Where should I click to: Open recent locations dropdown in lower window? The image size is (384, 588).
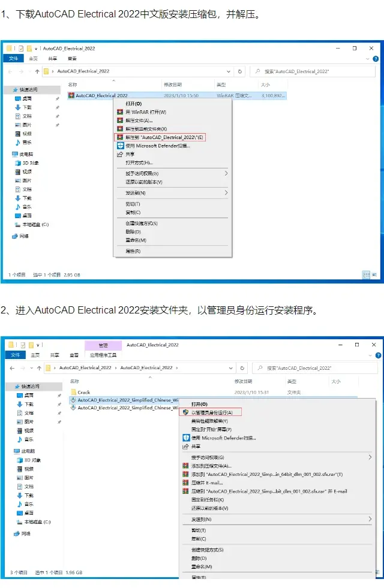[32, 368]
